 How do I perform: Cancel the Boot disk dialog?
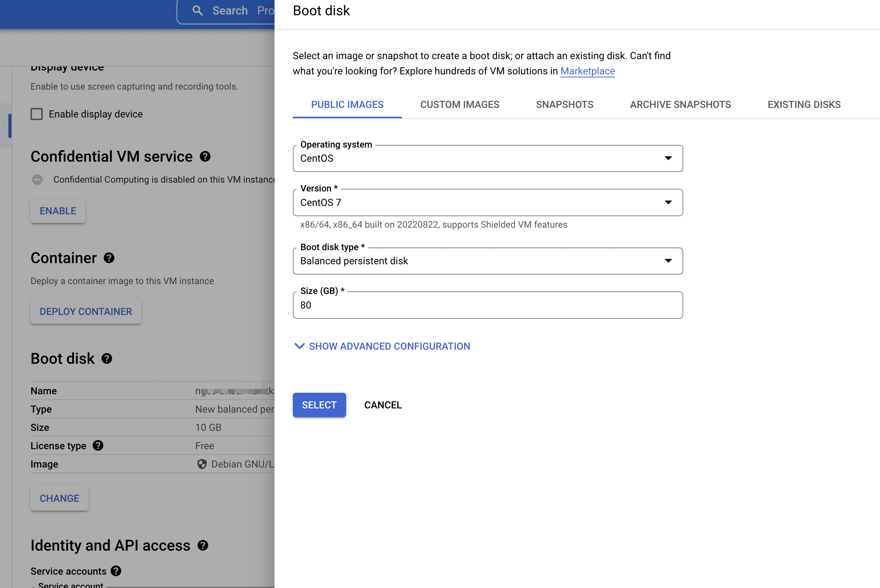(383, 405)
